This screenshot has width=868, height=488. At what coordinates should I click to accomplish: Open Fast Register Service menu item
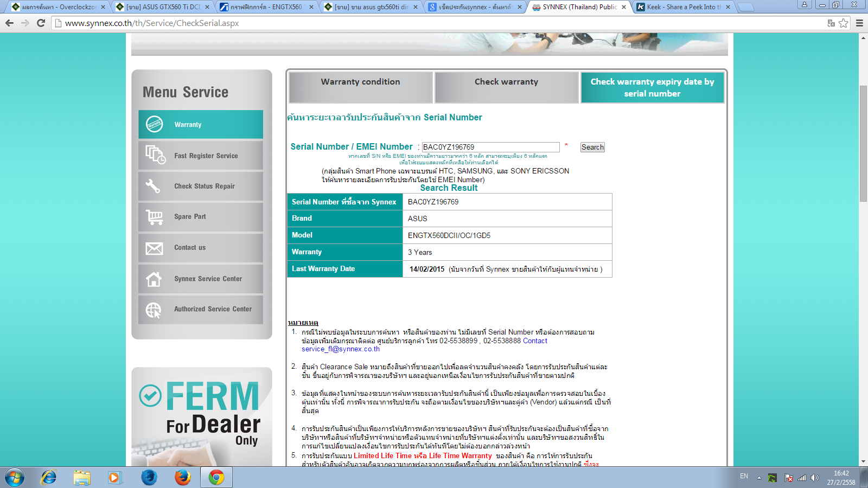click(201, 156)
